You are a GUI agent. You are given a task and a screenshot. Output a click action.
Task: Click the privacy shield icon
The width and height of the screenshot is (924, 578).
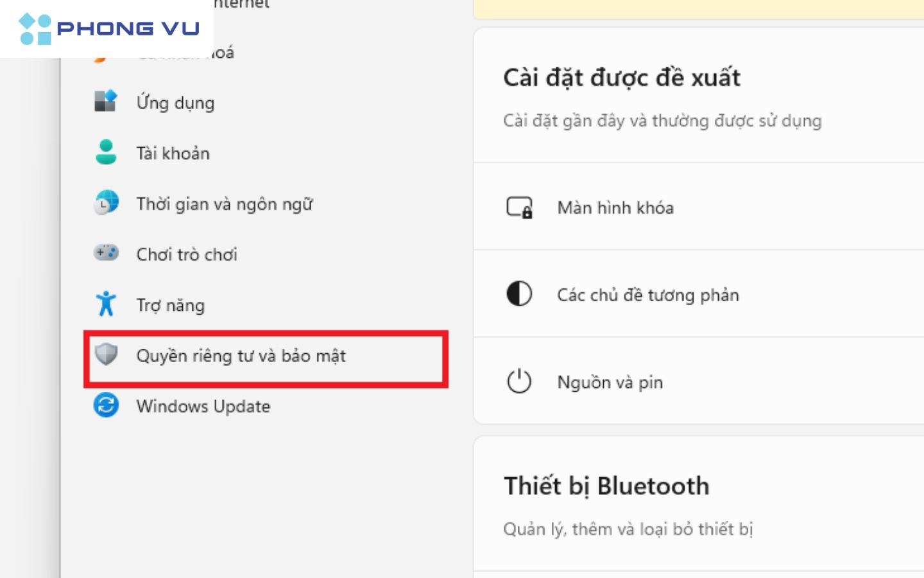[106, 354]
